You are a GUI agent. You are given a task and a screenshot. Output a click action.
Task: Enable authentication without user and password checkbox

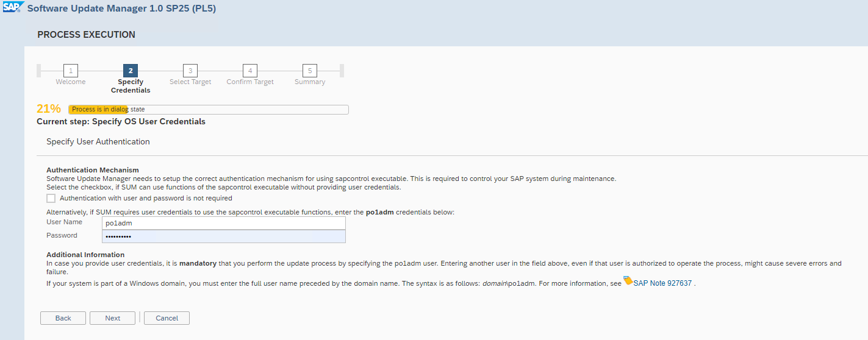[x=51, y=198]
